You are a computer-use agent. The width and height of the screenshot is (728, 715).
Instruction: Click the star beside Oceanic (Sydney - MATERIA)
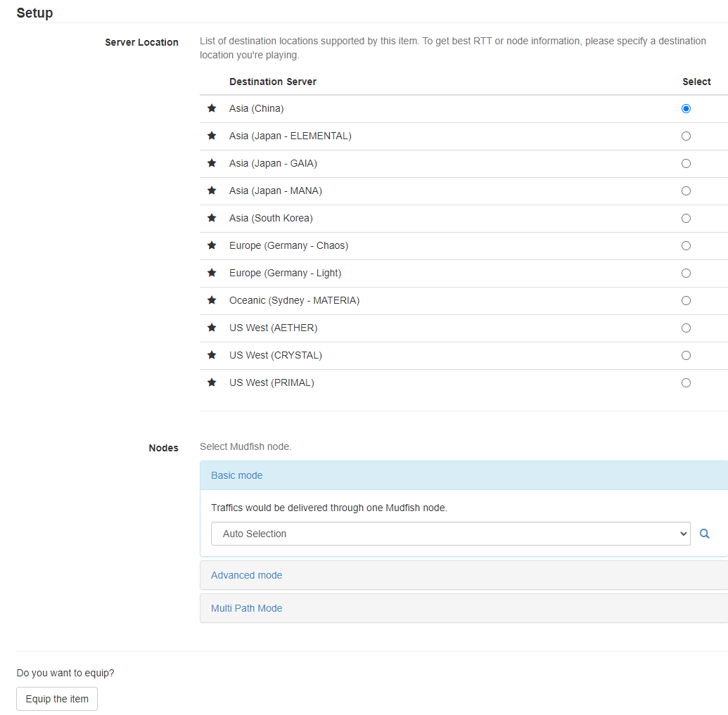212,301
